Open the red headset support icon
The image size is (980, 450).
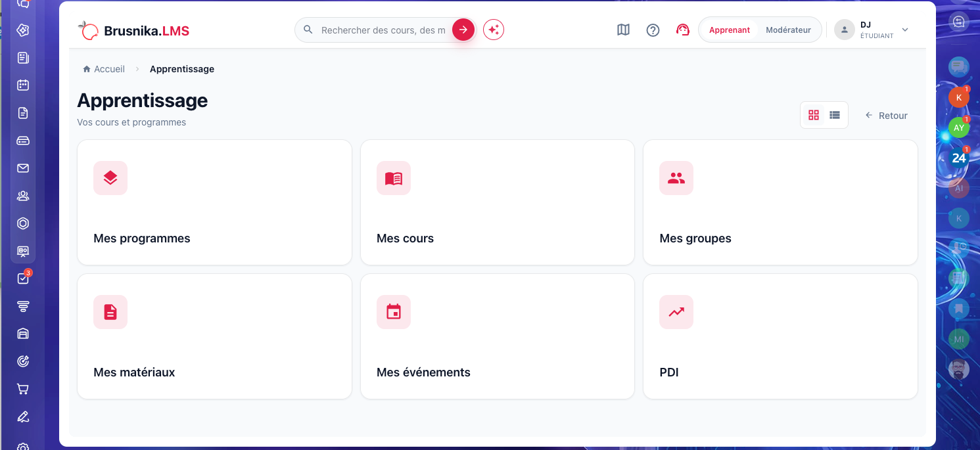click(x=683, y=30)
